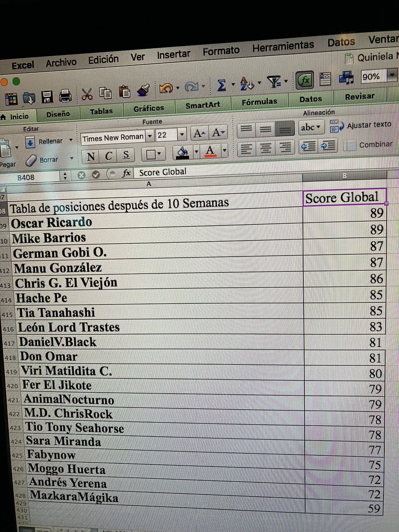
Task: Switch to the Revisar ribbon tab
Action: [x=360, y=97]
